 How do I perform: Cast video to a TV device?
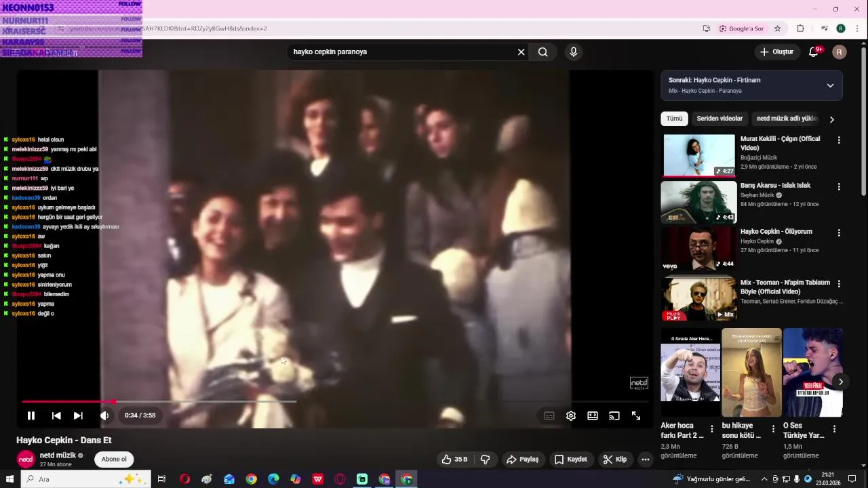tap(614, 415)
